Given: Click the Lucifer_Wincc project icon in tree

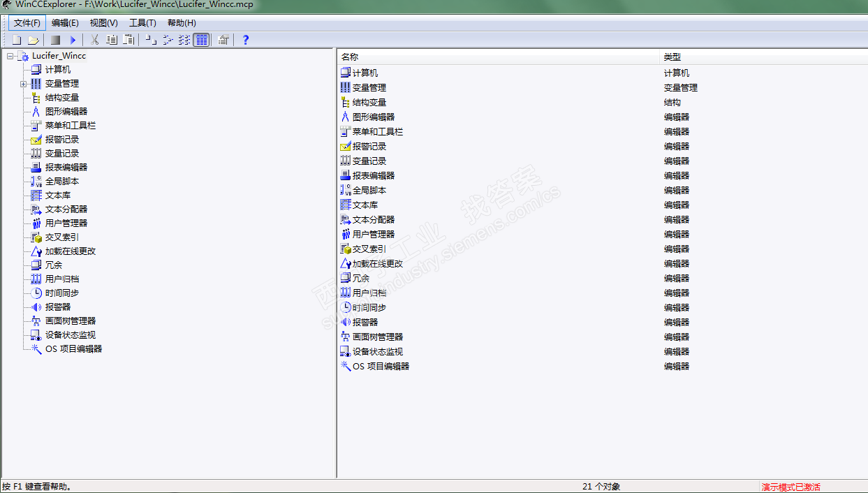Looking at the screenshot, I should point(23,56).
